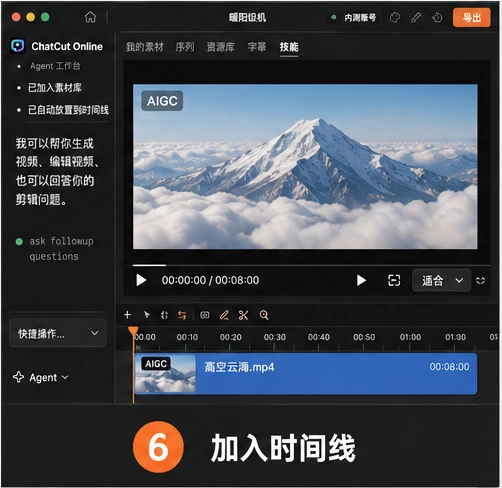
Task: Switch to the 字幕 tab
Action: (257, 47)
